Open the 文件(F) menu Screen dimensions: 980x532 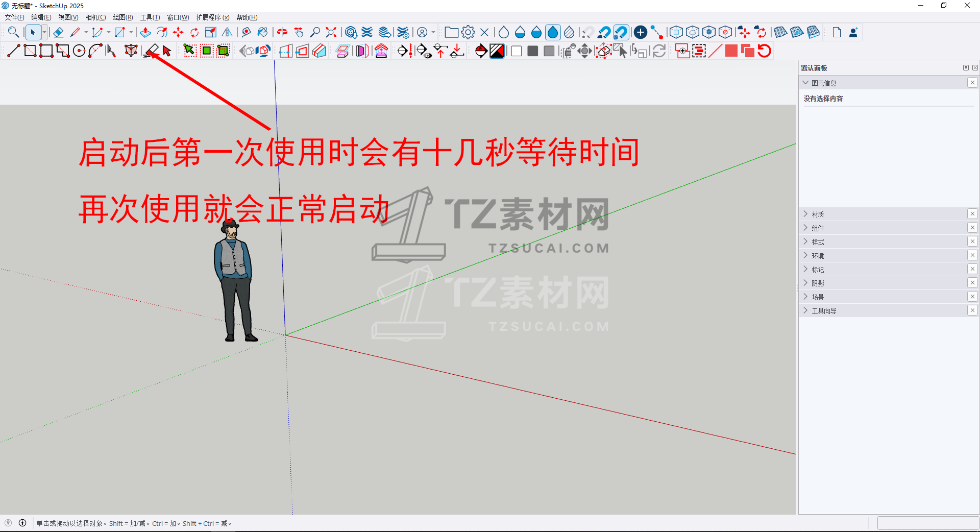coord(14,17)
